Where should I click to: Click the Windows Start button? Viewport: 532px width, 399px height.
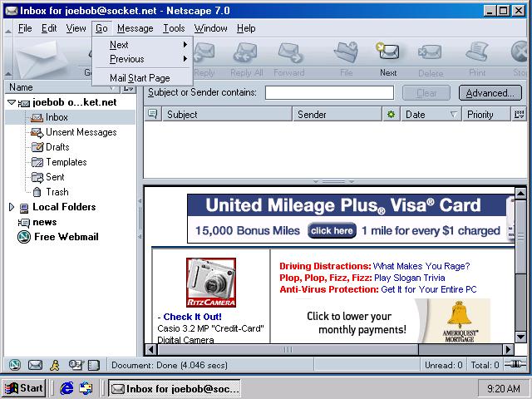point(24,388)
